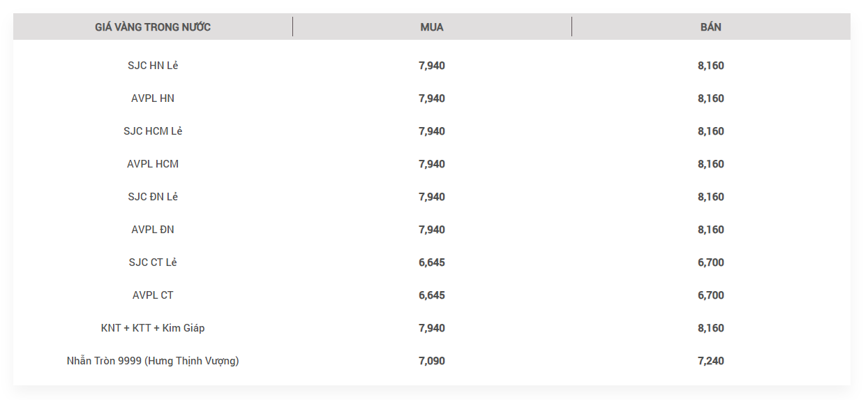Select the AVPL HN row label
Image resolution: width=868 pixels, height=400 pixels.
pos(153,98)
